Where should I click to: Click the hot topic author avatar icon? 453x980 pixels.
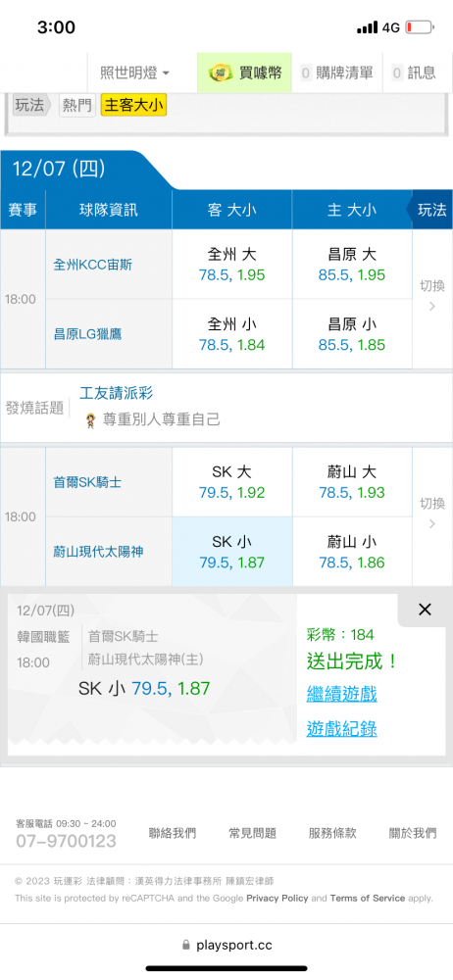[x=90, y=420]
